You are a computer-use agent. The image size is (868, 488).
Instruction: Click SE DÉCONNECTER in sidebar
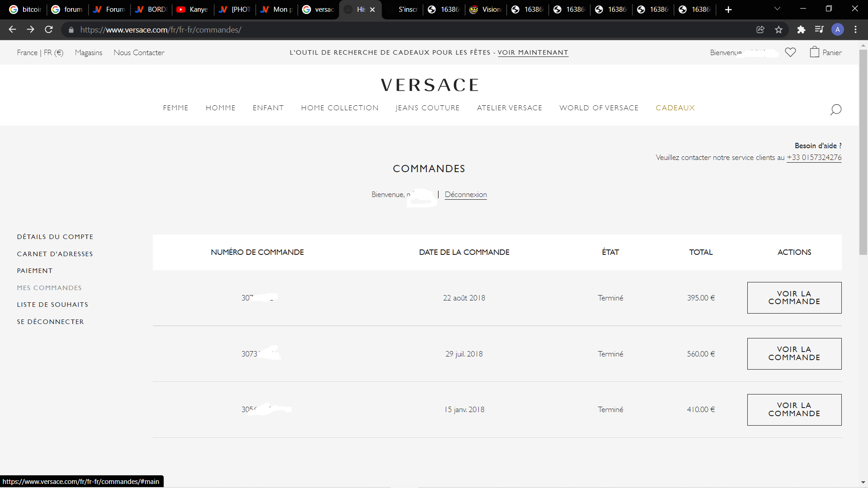pos(50,322)
